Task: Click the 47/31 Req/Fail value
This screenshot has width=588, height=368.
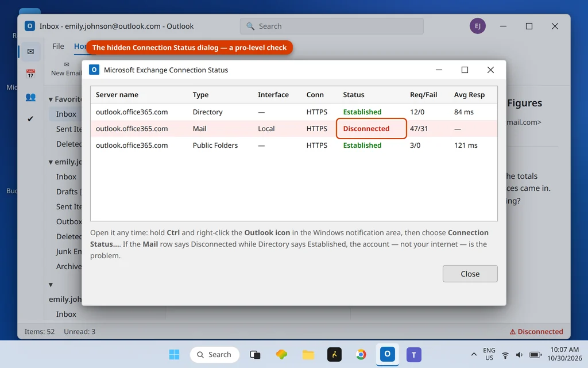Action: point(419,128)
